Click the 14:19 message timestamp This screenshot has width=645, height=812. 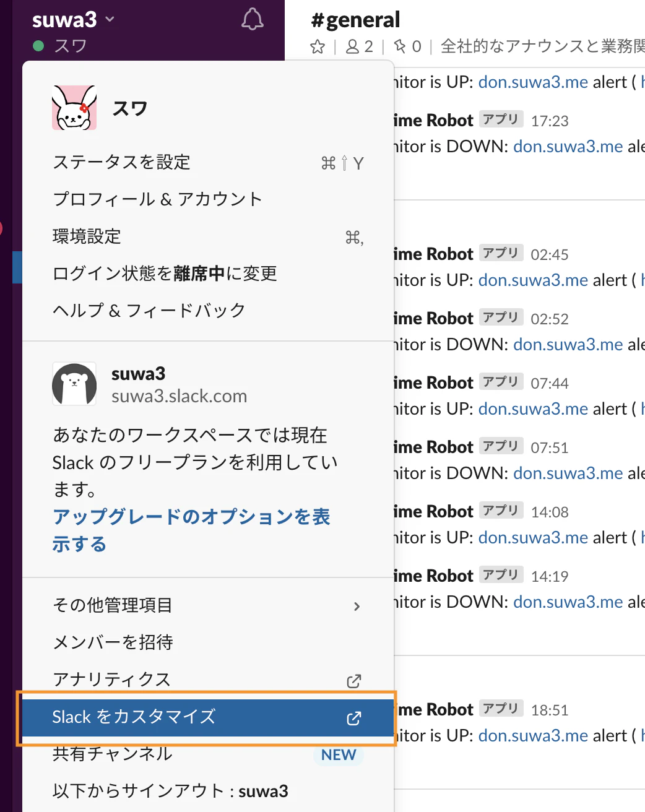[550, 576]
